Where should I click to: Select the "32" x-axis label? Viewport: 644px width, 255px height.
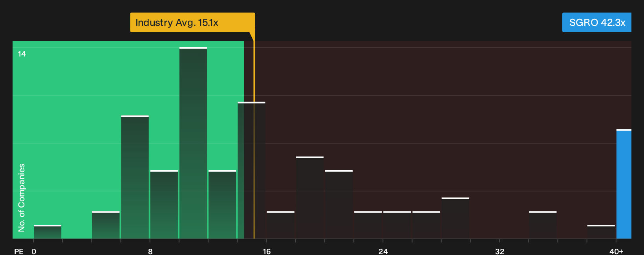[499, 251]
